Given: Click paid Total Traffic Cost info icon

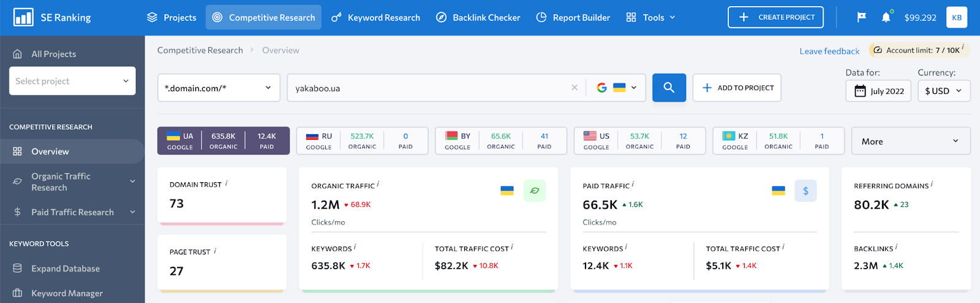Looking at the screenshot, I should click(x=783, y=247).
